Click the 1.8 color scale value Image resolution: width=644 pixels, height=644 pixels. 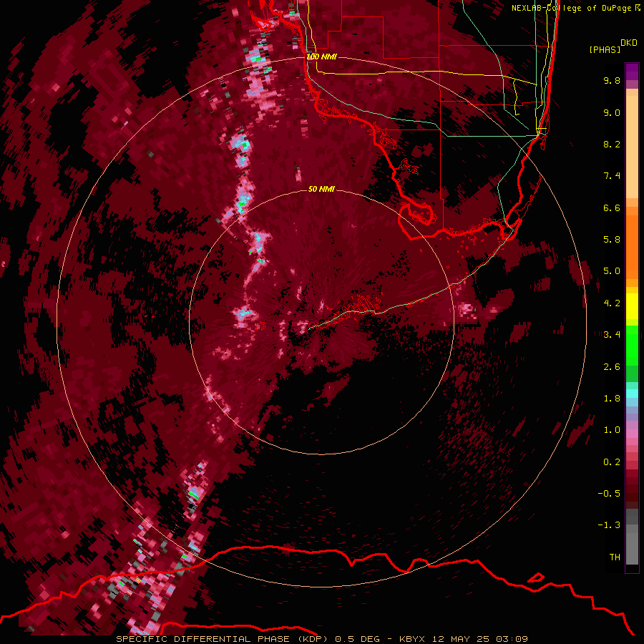[x=612, y=399]
